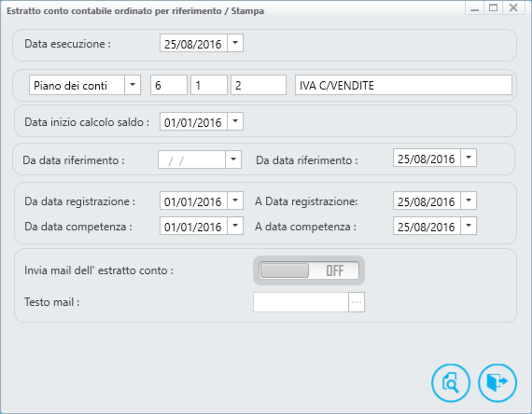Screen dimensions: 532x414
Task: Open Testo mail ellipsis browse button
Action: tap(357, 302)
